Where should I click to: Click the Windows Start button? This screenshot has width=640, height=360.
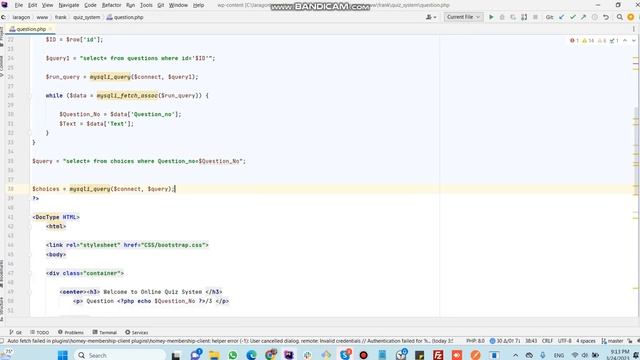[x=62, y=355]
